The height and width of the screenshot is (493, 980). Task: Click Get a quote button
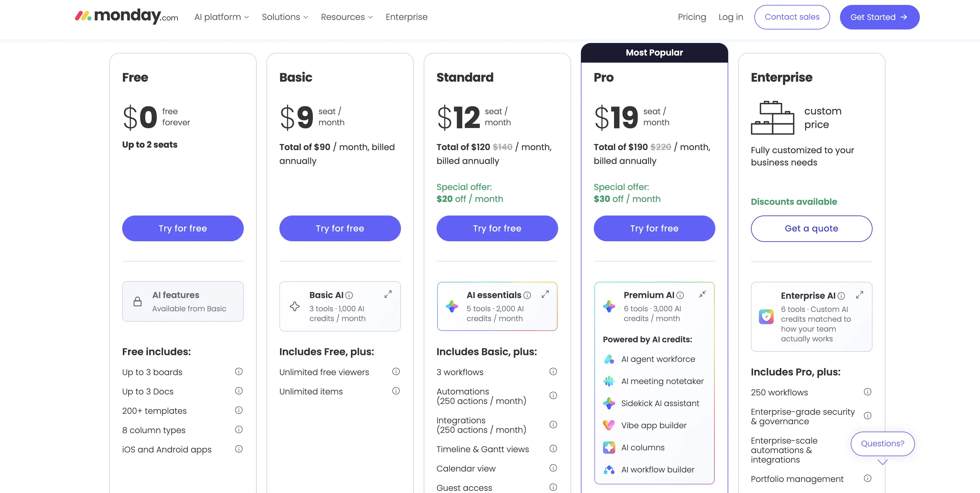811,229
